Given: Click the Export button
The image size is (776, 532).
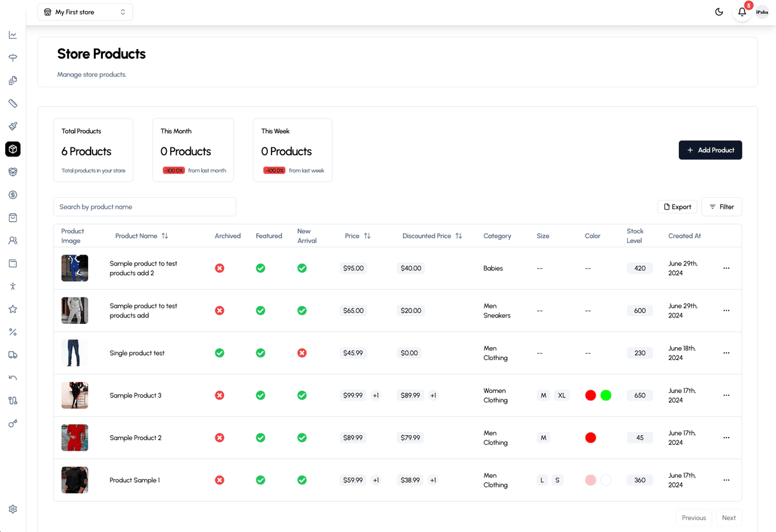Looking at the screenshot, I should coord(677,207).
